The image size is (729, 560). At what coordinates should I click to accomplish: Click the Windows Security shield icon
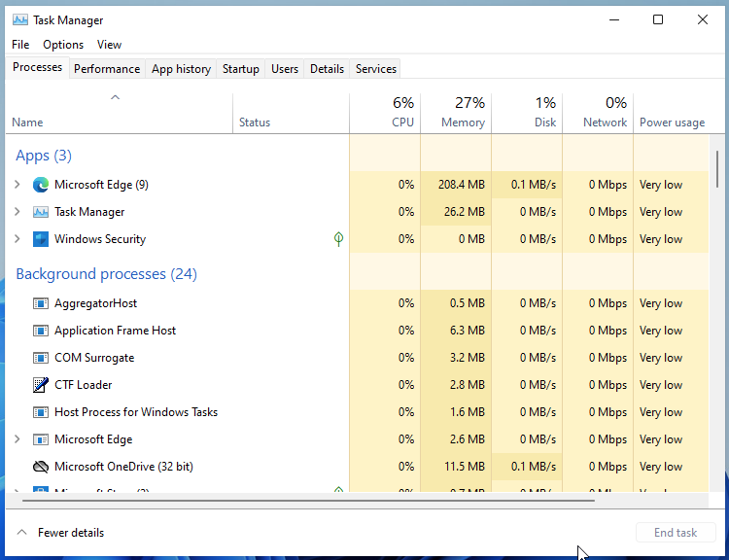coord(41,239)
